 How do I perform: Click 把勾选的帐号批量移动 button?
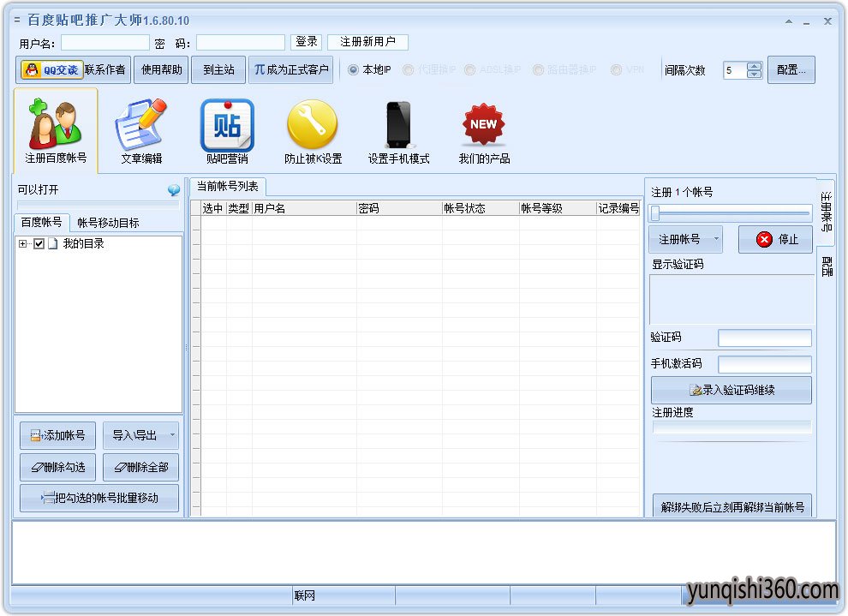click(x=99, y=498)
